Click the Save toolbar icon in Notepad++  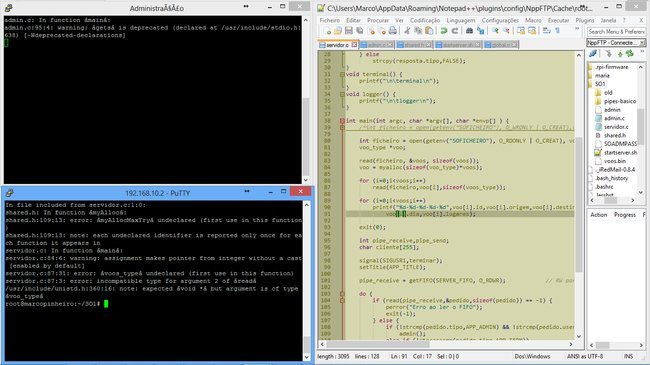click(349, 31)
